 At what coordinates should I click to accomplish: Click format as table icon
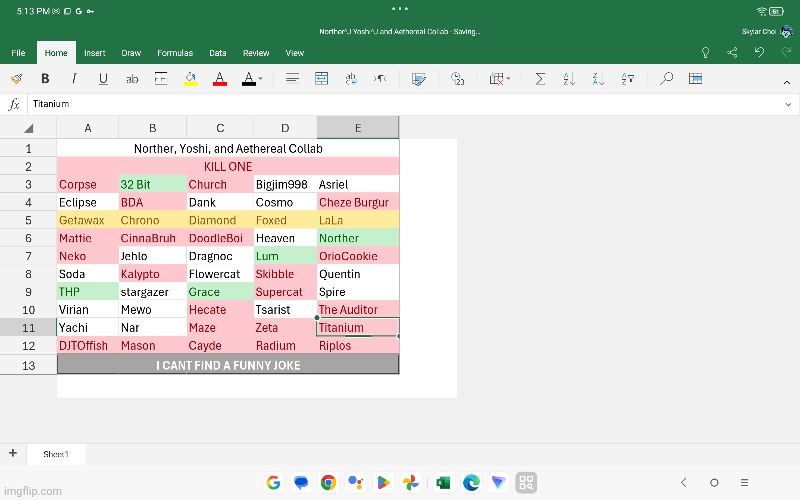point(695,79)
